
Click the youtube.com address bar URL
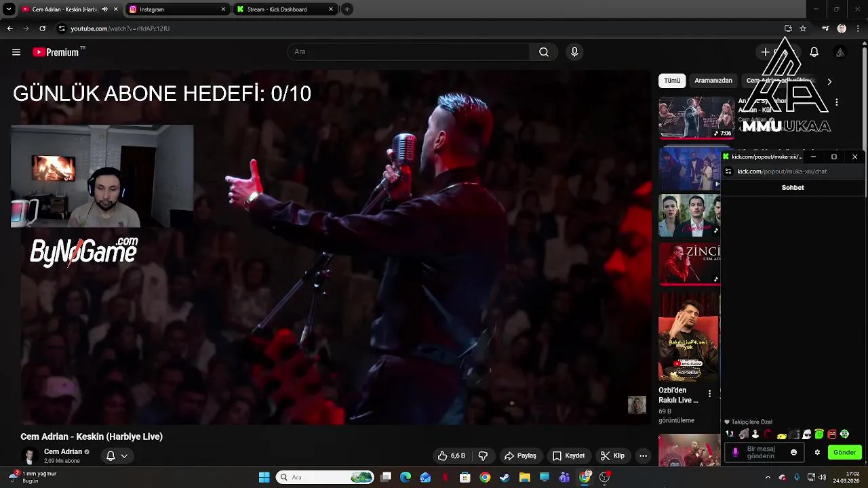click(120, 28)
